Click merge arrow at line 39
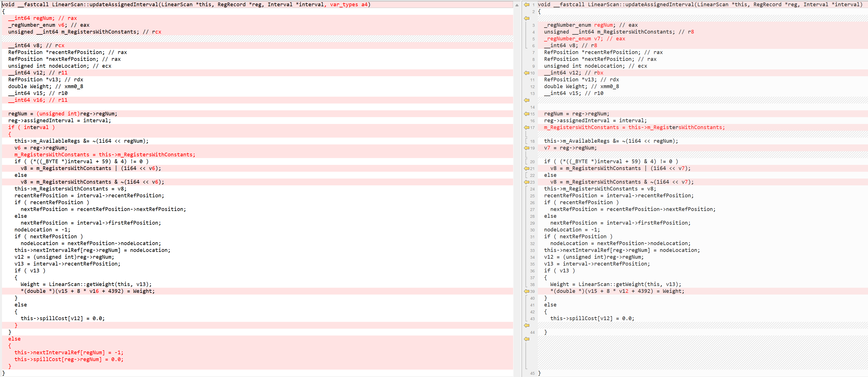Viewport: 868px width, 377px height. [x=526, y=291]
